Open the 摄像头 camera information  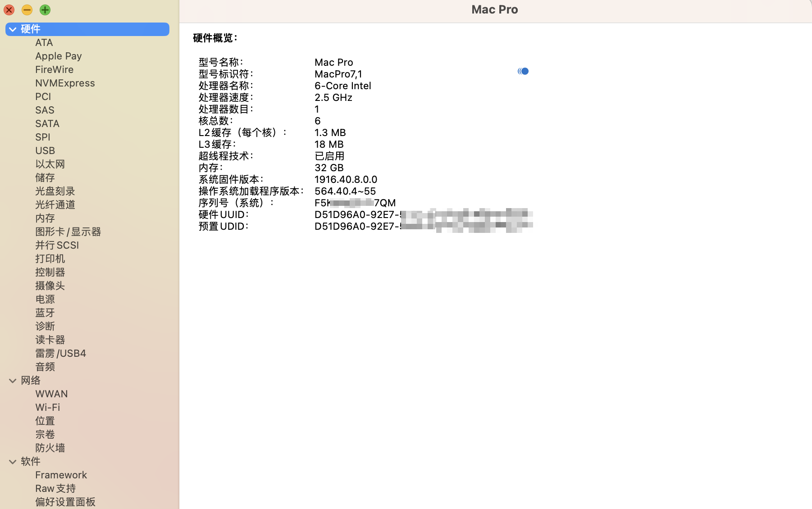pyautogui.click(x=50, y=286)
